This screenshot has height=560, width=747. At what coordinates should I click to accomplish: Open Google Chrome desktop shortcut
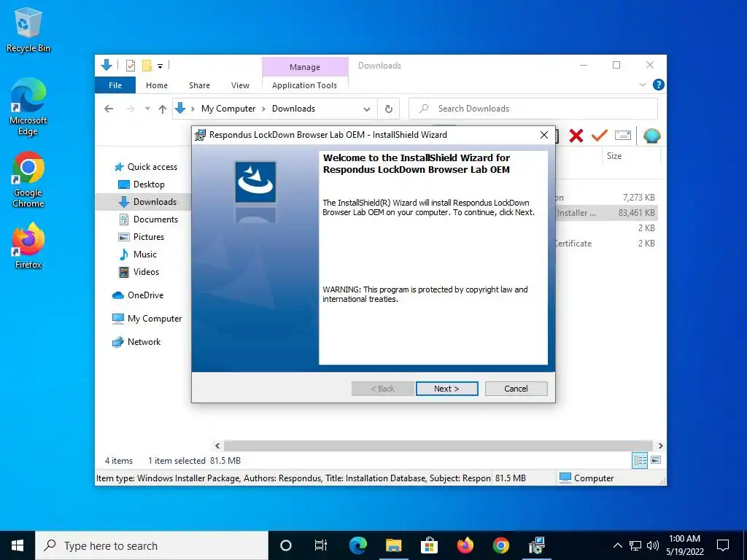pyautogui.click(x=28, y=179)
